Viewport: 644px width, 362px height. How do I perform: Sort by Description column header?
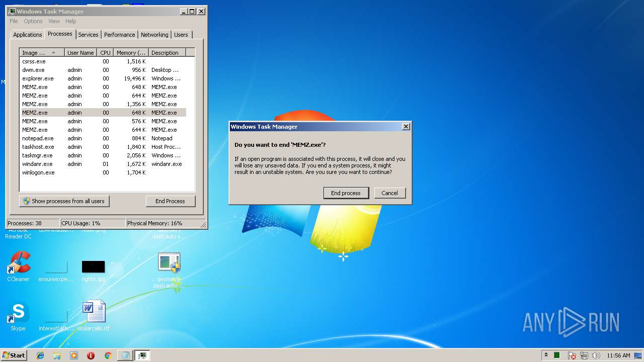point(167,52)
